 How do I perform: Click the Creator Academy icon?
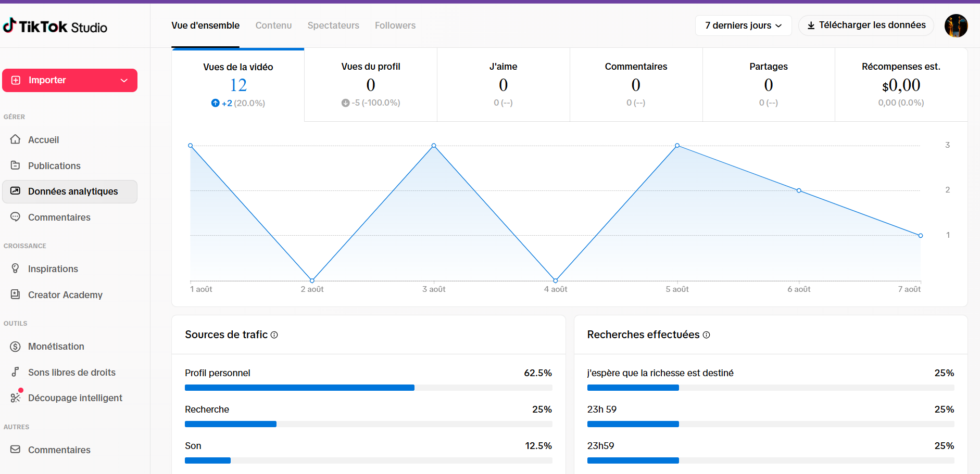[x=16, y=294]
